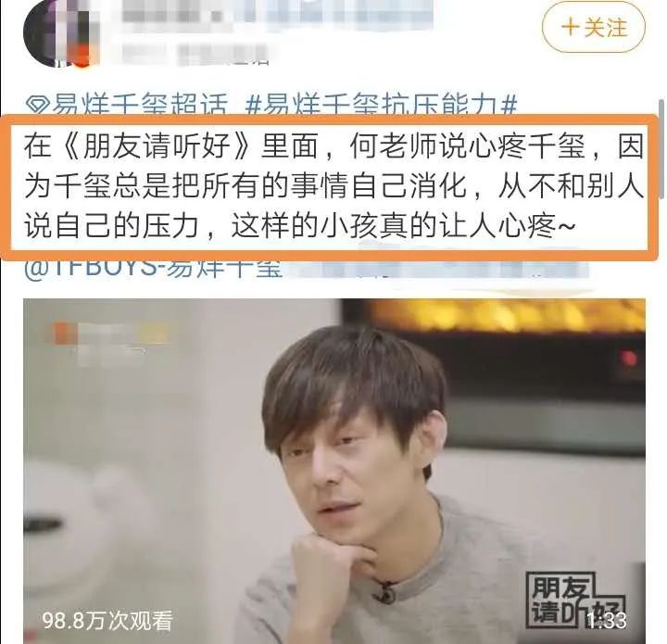Tap the blurred post timestamp under username
667x644 pixels.
point(195,55)
